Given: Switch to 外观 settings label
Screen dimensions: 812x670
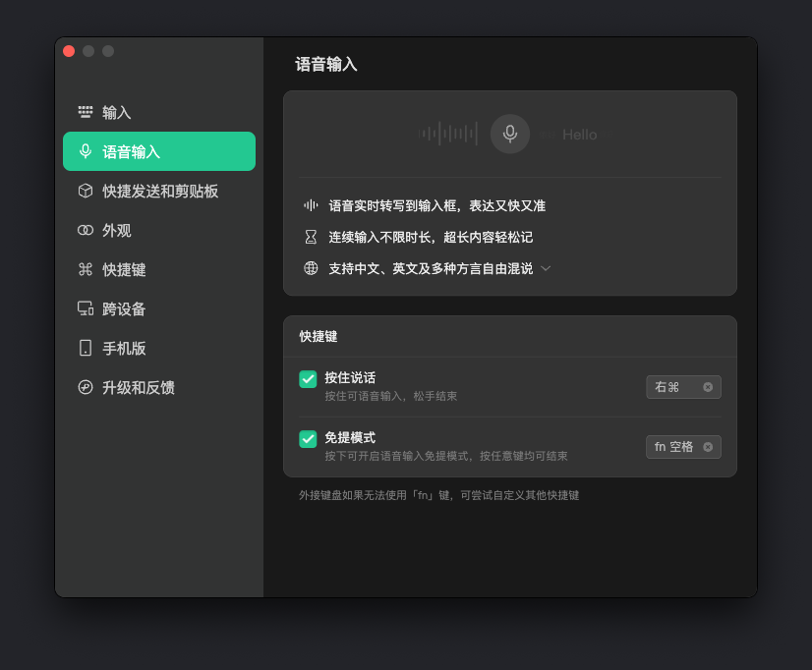Looking at the screenshot, I should (x=117, y=230).
